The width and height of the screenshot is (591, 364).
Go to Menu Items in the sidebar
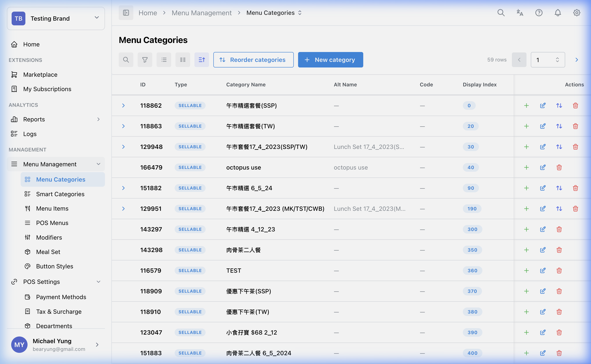[52, 208]
